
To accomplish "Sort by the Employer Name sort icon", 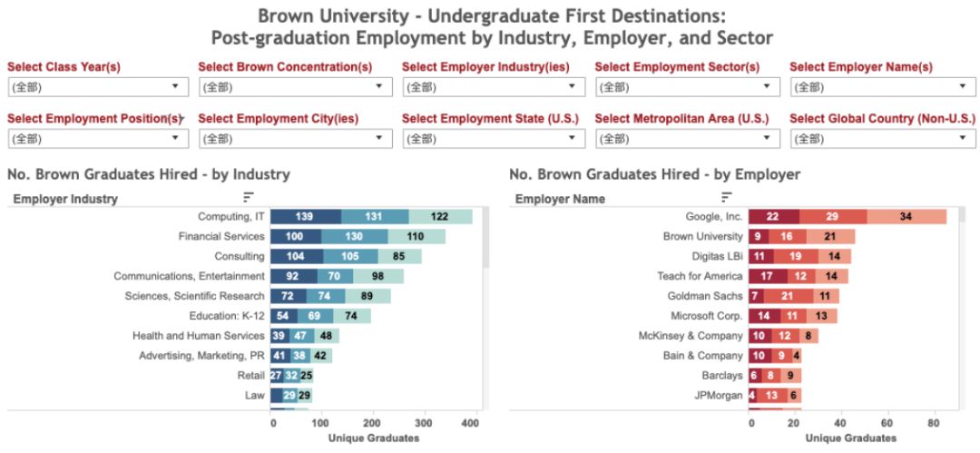I will point(726,198).
